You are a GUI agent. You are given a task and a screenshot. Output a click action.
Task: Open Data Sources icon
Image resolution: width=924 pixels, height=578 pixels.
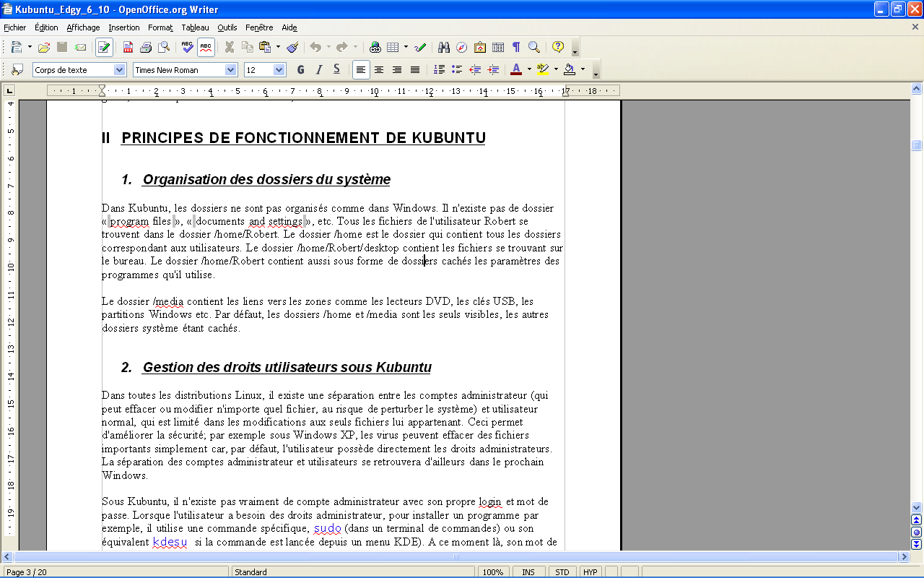[498, 47]
